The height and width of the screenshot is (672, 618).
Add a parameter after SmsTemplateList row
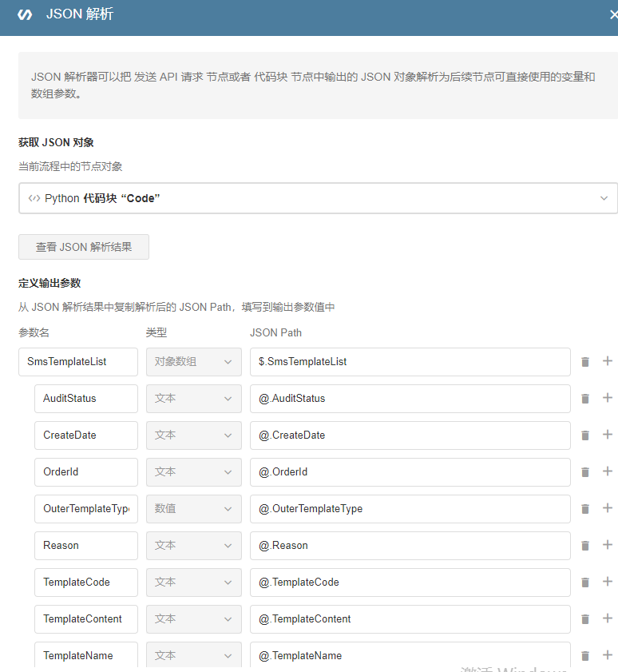pos(607,361)
